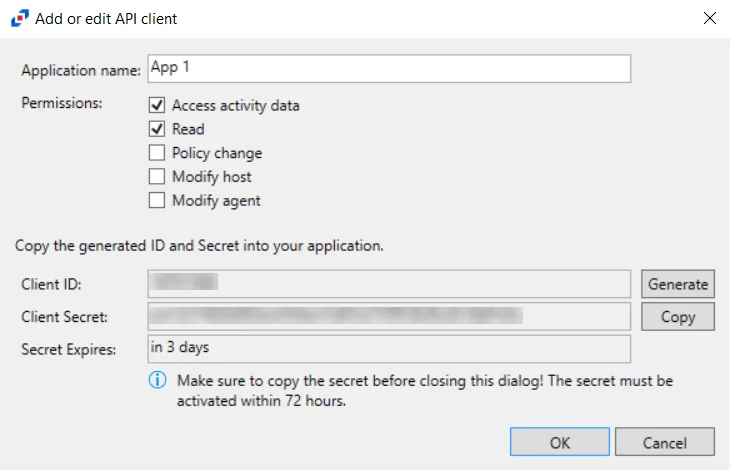Viewport: 730px width, 470px height.
Task: Click 'Copy the generated ID and Secret' text
Action: (199, 246)
